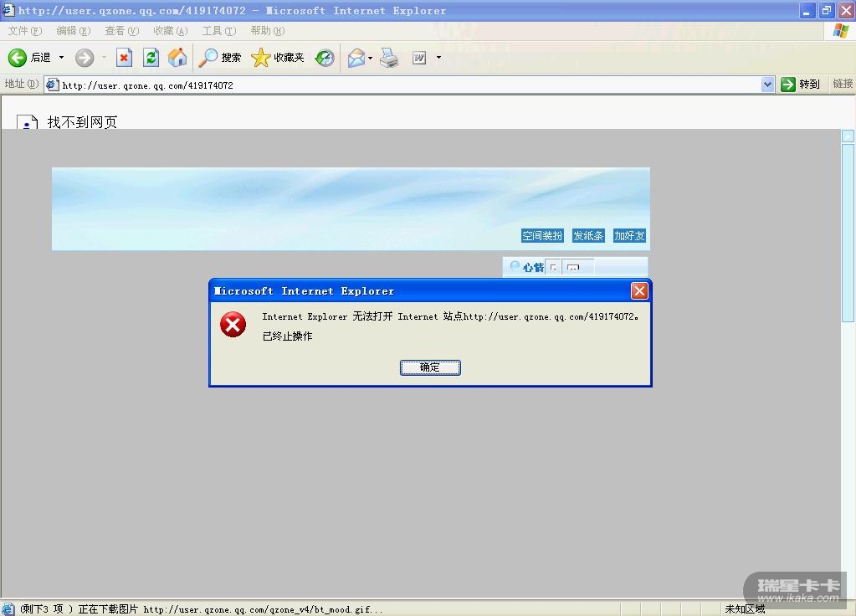856x616 pixels.
Task: Minimize the Internet Explorer window
Action: point(807,10)
